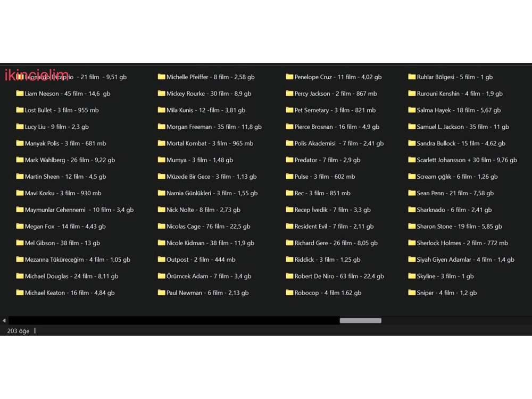Click the Robert De Niro folder icon
The height and width of the screenshot is (399, 532).
tap(289, 276)
